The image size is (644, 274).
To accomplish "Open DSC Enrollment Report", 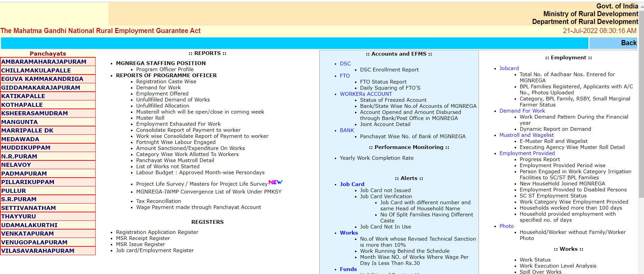I will click(x=389, y=70).
